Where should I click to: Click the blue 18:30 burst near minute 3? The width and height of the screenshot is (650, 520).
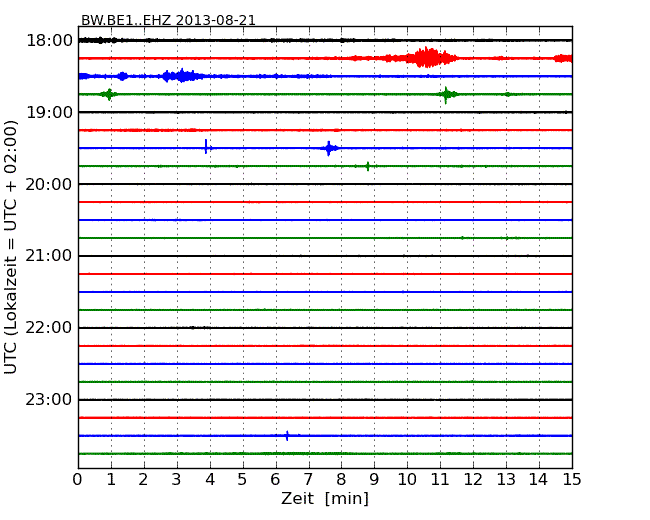(182, 76)
